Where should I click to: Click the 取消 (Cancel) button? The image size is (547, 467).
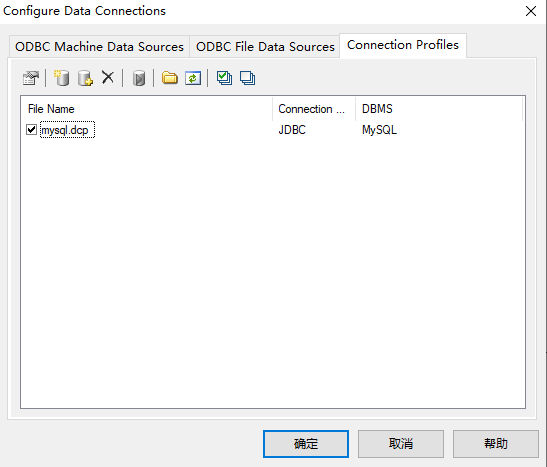pos(401,444)
